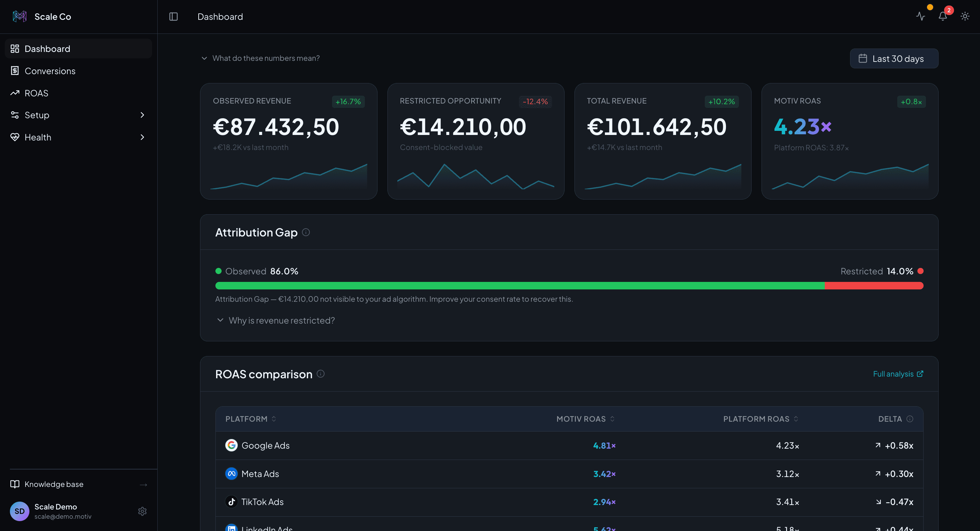Open account settings gear icon
The width and height of the screenshot is (980, 531).
[142, 511]
